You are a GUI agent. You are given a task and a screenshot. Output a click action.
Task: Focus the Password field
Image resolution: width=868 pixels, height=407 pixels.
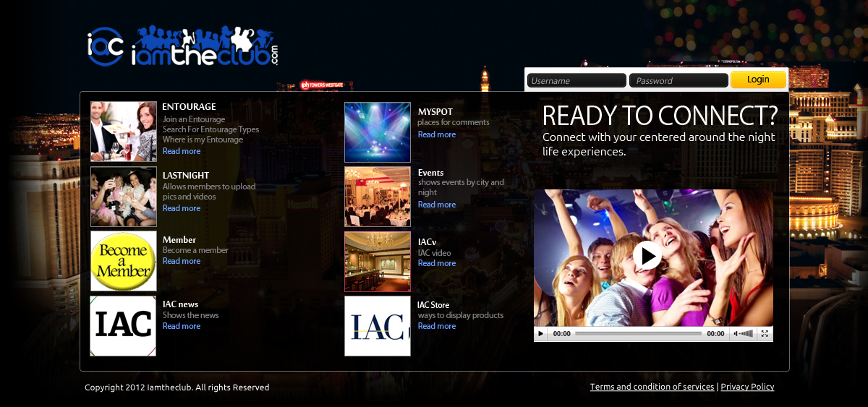pyautogui.click(x=678, y=80)
